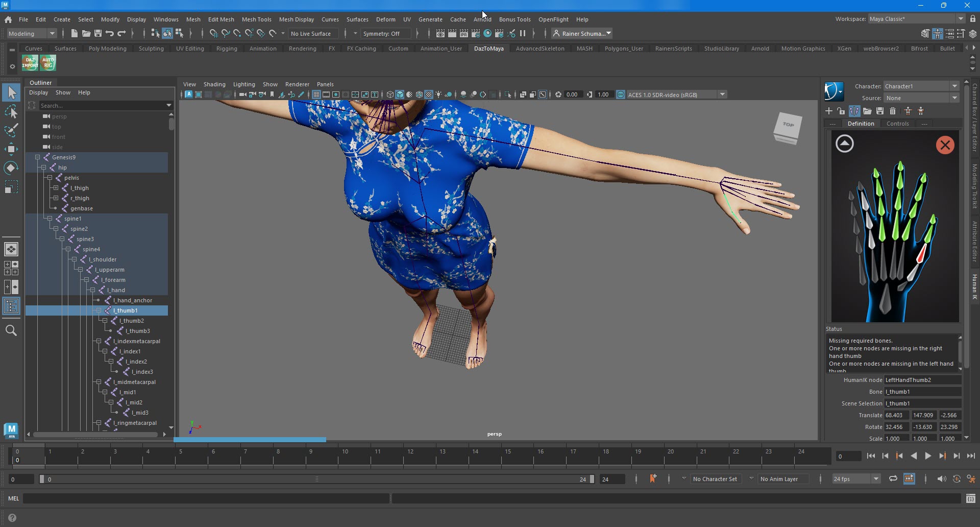980x527 pixels.
Task: Select the DAZ IMPORT shelf icon
Action: pyautogui.click(x=29, y=63)
